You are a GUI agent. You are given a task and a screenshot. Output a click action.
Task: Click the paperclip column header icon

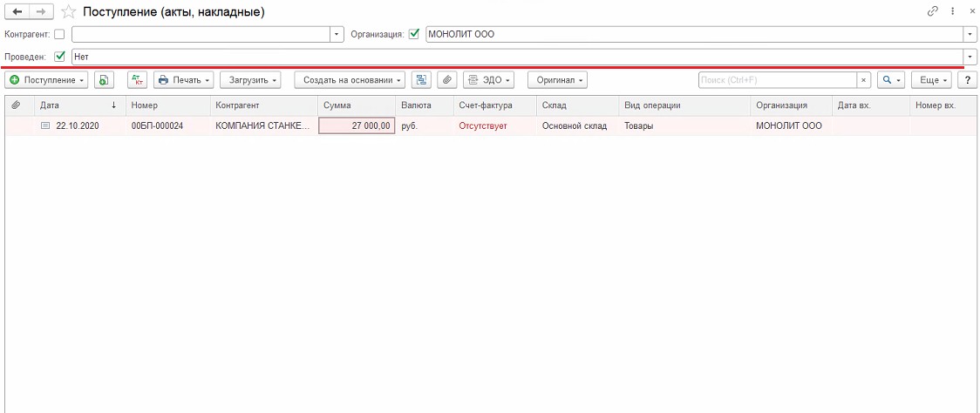click(x=17, y=105)
